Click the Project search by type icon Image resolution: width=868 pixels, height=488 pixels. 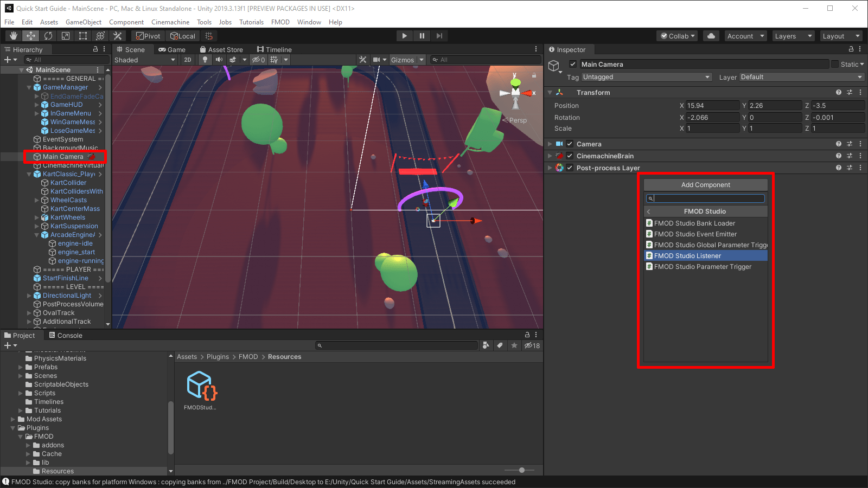(486, 345)
